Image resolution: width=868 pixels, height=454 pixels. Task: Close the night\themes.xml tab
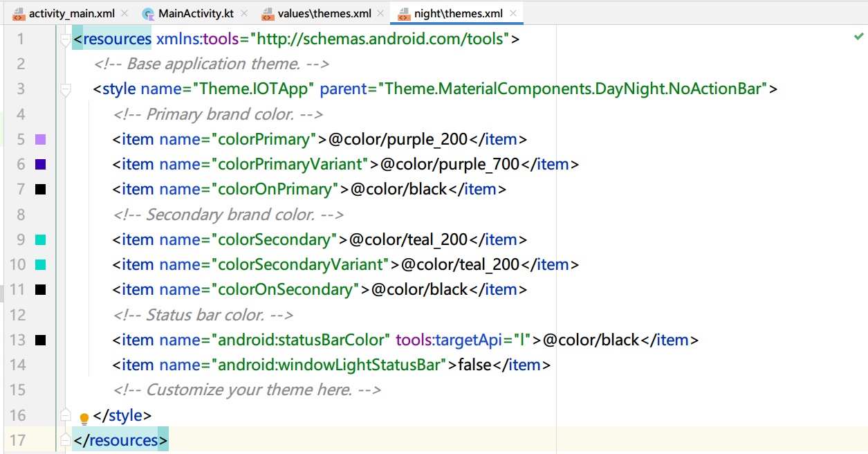point(513,12)
